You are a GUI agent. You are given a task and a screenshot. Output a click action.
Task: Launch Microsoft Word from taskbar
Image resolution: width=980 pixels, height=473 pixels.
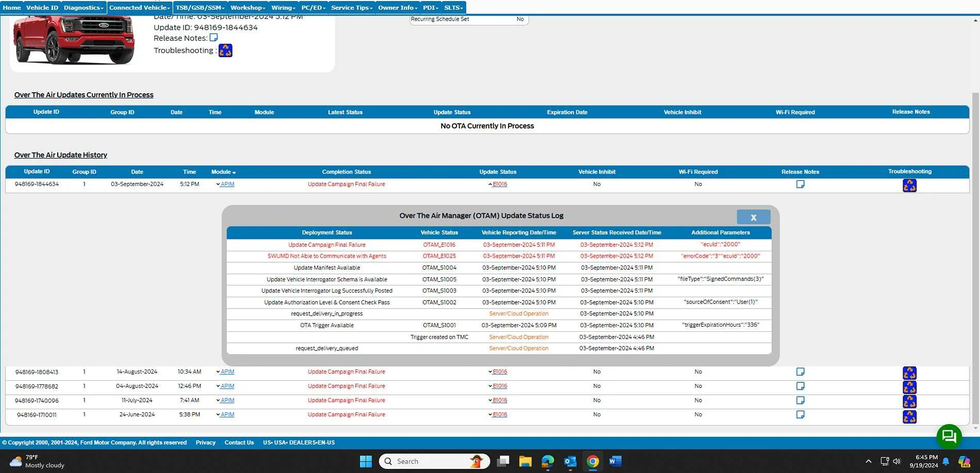point(615,461)
